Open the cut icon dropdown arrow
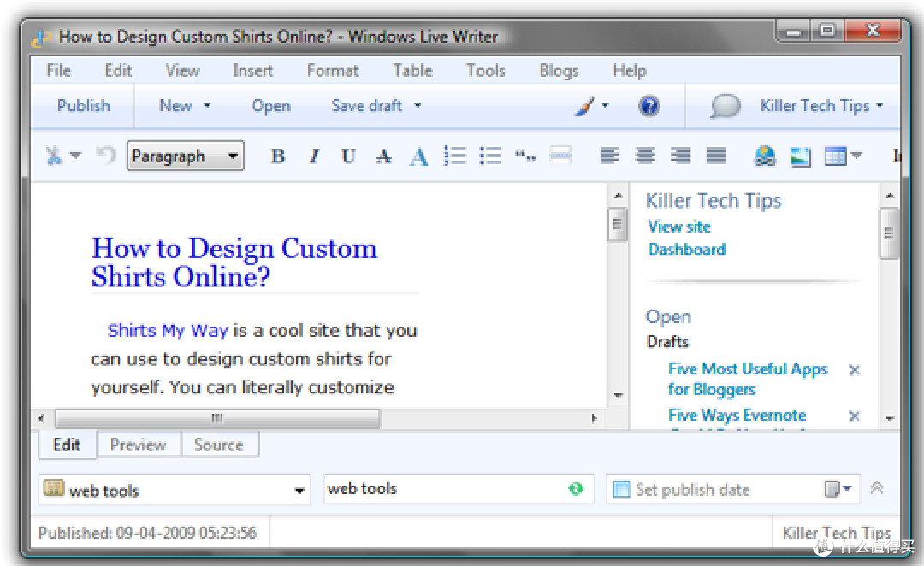924x566 pixels. coord(75,156)
